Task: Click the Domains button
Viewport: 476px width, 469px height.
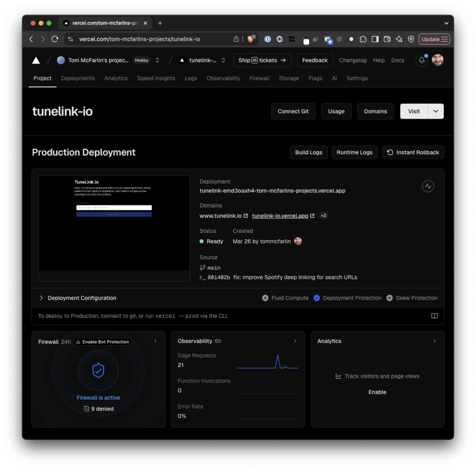Action: pos(376,111)
